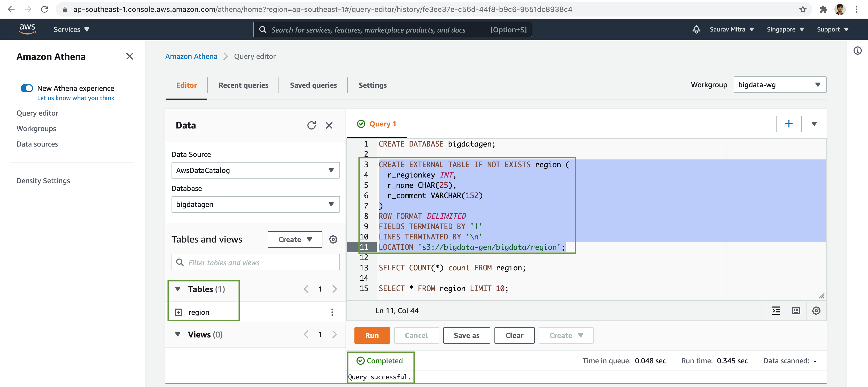Open browser extensions puzzle icon
The image size is (868, 387).
click(823, 10)
